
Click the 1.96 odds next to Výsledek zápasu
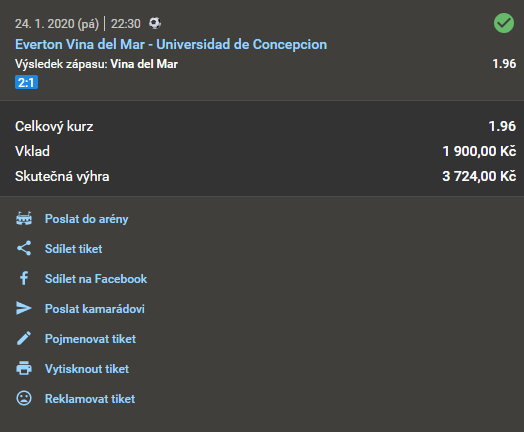(x=504, y=63)
